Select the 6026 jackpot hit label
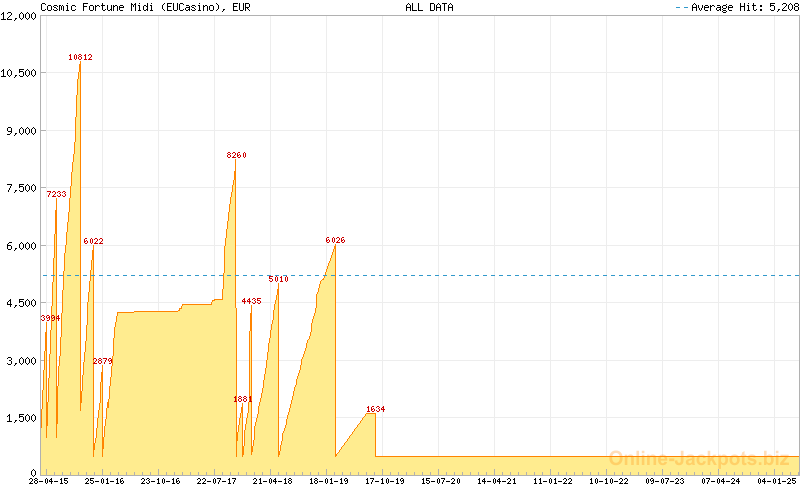 [x=335, y=241]
